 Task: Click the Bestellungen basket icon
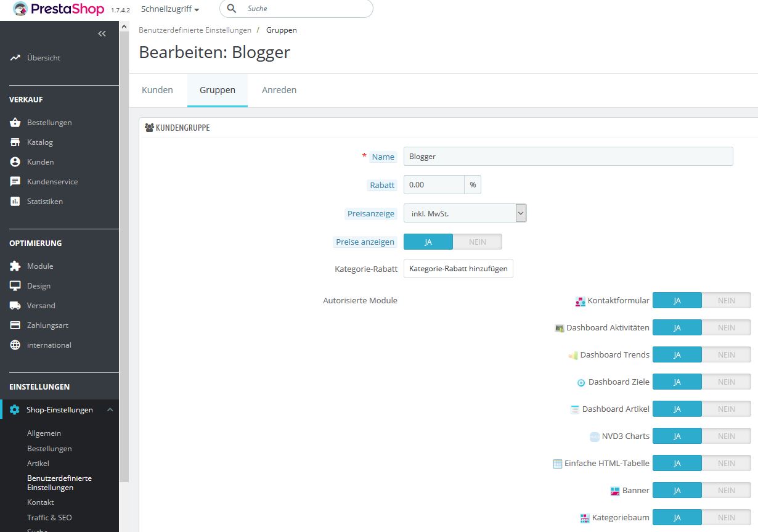(x=15, y=123)
